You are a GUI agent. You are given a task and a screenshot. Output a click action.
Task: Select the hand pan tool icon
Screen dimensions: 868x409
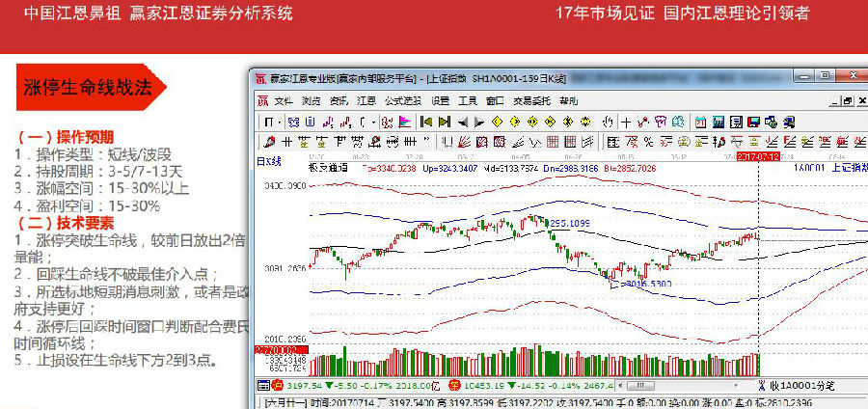(x=608, y=122)
